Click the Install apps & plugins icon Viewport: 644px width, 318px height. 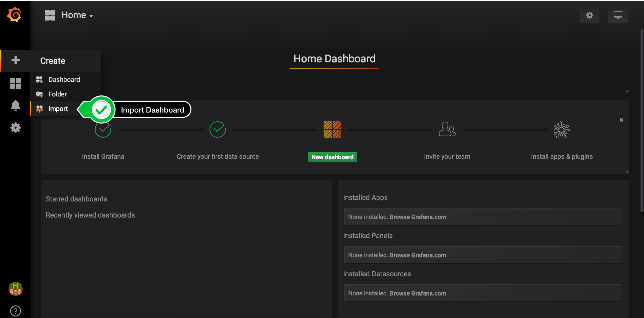click(562, 130)
